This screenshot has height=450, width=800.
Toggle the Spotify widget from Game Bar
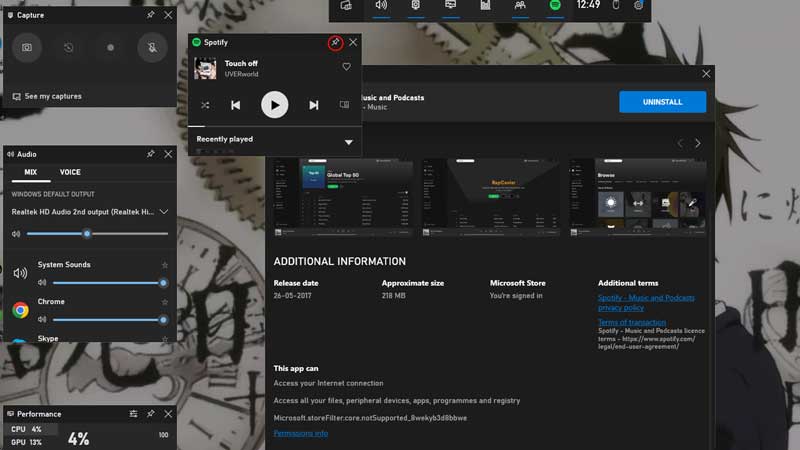555,6
